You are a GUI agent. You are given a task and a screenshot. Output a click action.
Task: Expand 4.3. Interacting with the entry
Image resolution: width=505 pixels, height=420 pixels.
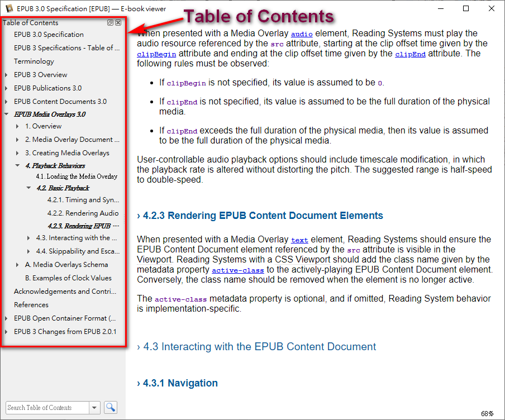28,238
